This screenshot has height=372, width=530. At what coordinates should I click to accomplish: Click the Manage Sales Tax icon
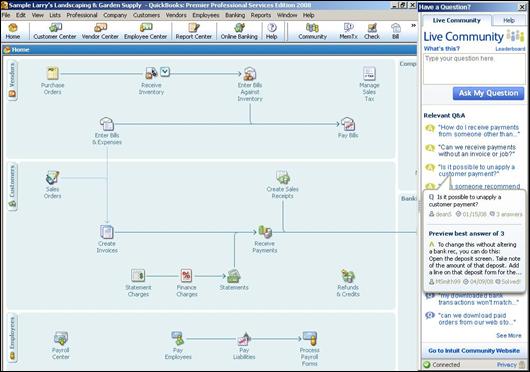[x=369, y=73]
